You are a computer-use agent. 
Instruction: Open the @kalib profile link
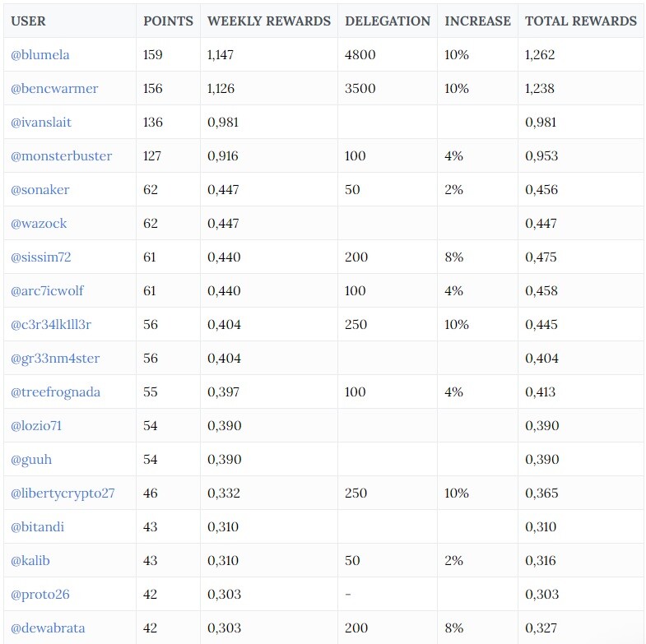[30, 561]
